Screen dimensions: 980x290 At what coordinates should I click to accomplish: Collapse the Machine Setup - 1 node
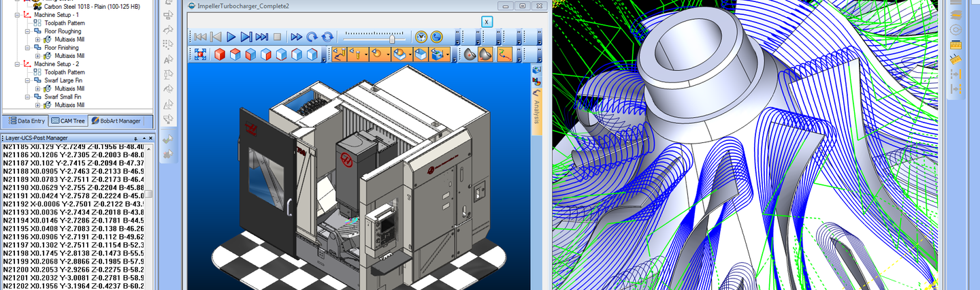(x=18, y=14)
